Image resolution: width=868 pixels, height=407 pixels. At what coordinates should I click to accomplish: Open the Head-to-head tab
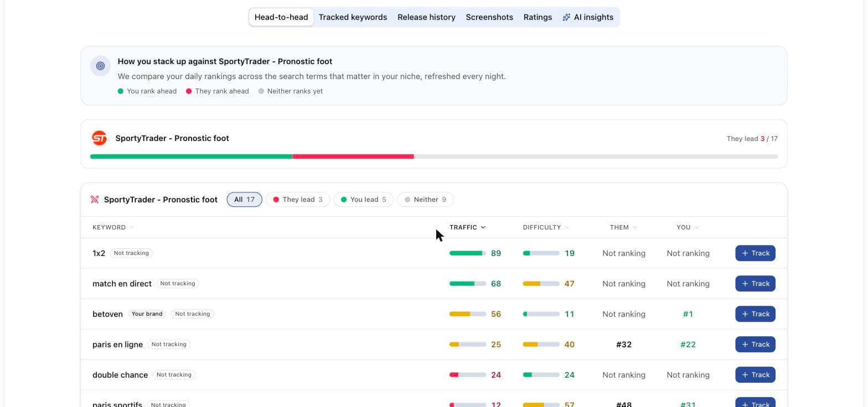[x=281, y=17]
